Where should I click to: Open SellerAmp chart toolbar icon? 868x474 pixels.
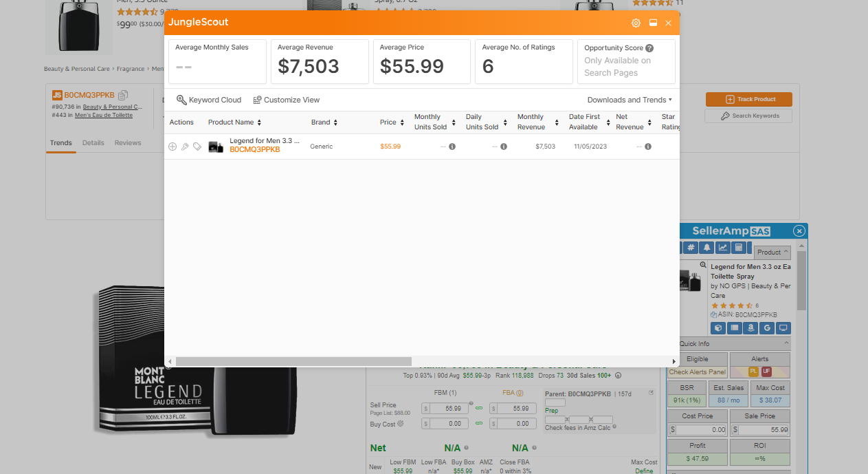pyautogui.click(x=722, y=248)
